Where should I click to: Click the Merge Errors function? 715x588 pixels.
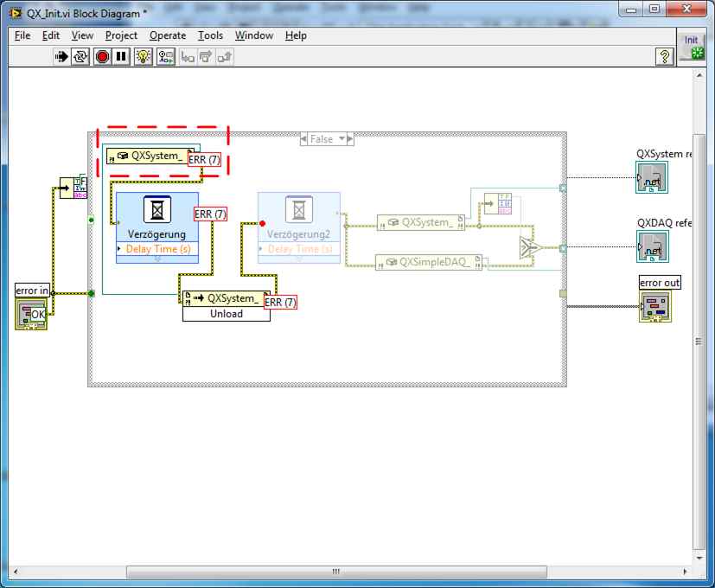530,247
